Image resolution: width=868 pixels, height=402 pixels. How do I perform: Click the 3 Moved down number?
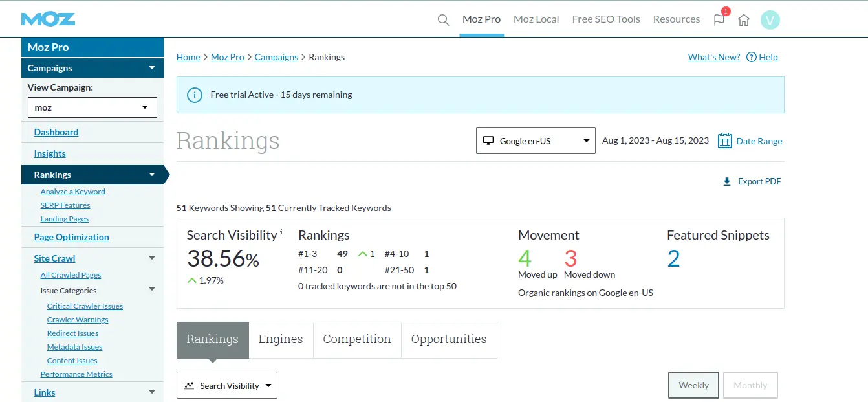point(570,259)
